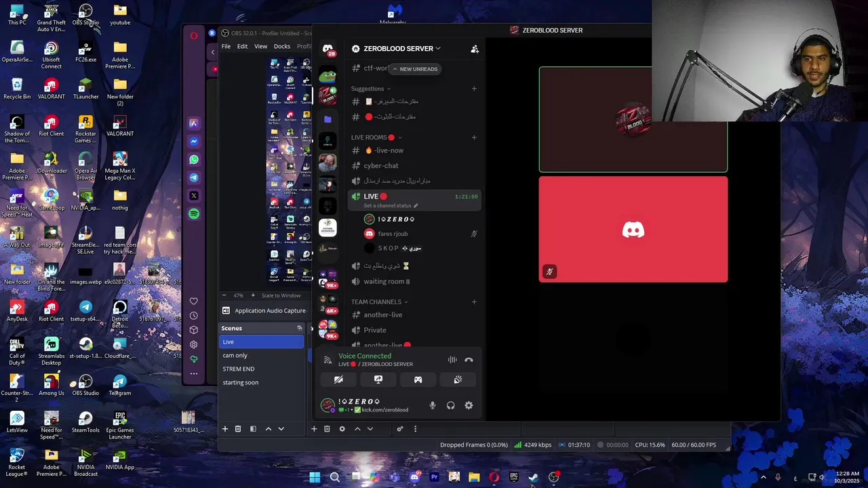Viewport: 868px width, 488px height.
Task: Select the Pepe frog server icon
Action: [328, 74]
